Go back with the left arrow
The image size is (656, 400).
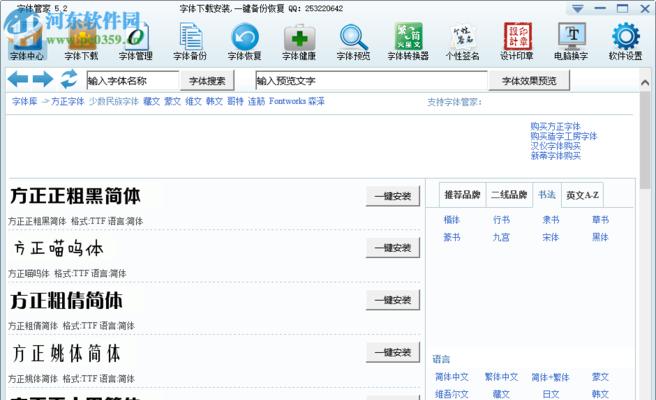18,79
